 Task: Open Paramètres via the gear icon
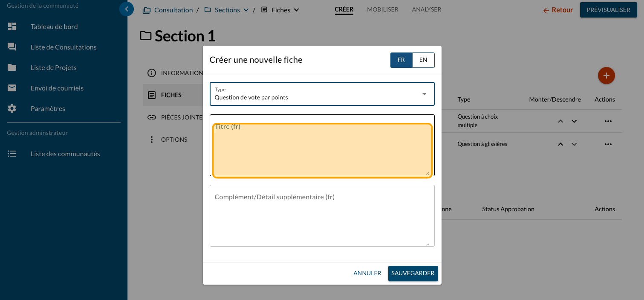tap(12, 108)
